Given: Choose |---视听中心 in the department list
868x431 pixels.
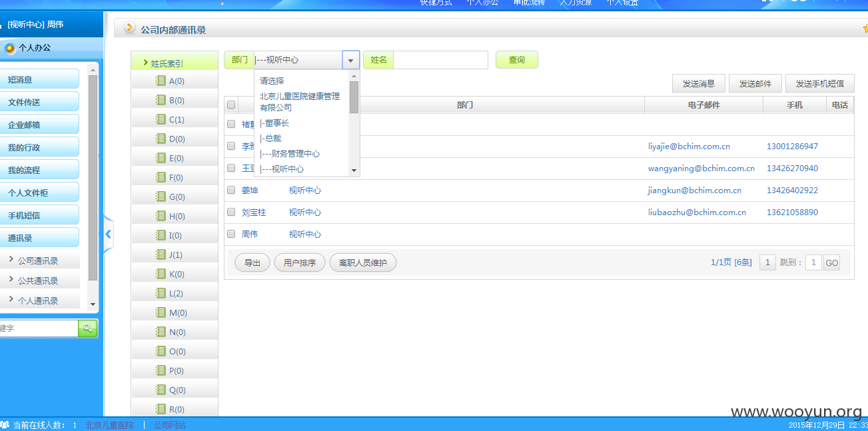Looking at the screenshot, I should (302, 169).
